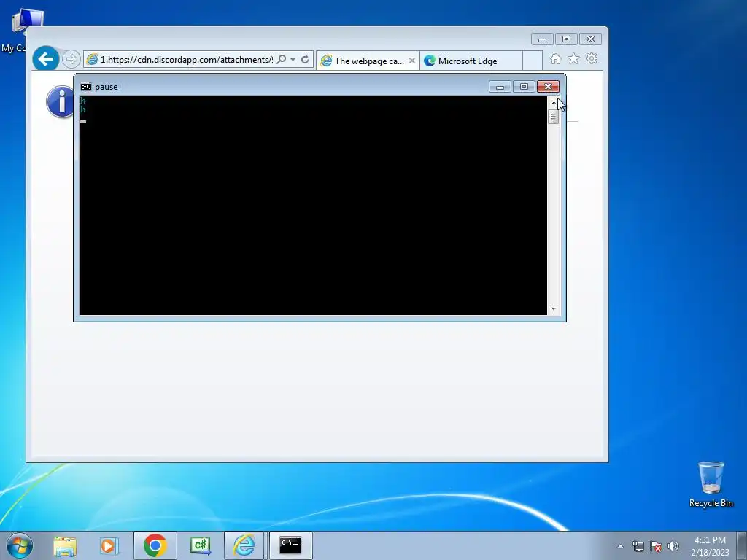The width and height of the screenshot is (747, 560).
Task: Open the address bar autocomplete dropdown arrow
Action: [293, 60]
